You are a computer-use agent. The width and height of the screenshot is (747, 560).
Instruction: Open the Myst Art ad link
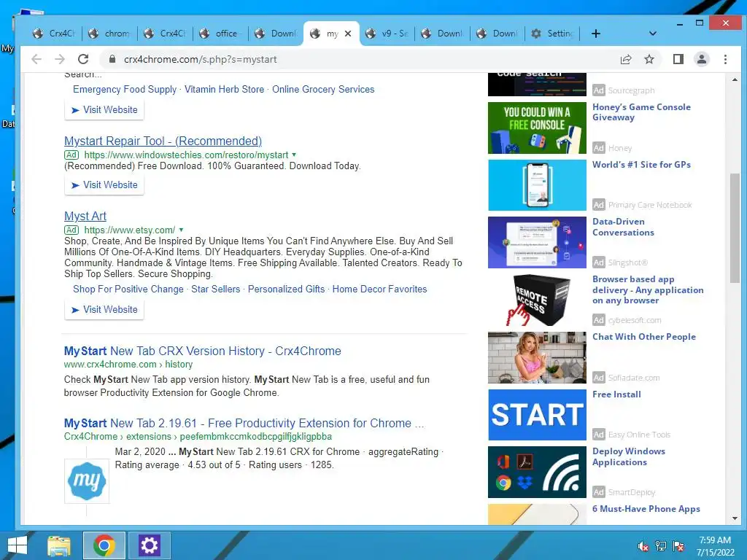pos(85,216)
